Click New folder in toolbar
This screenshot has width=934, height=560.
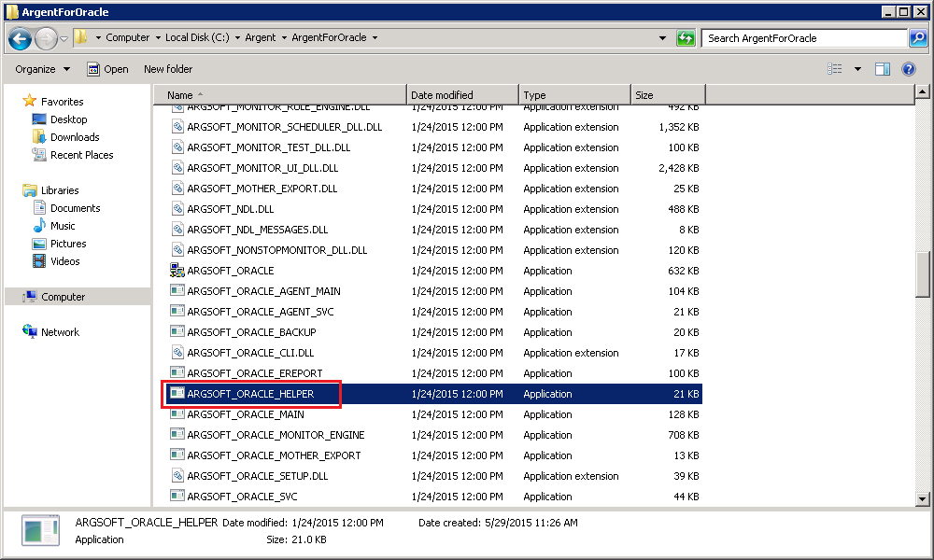coord(168,69)
